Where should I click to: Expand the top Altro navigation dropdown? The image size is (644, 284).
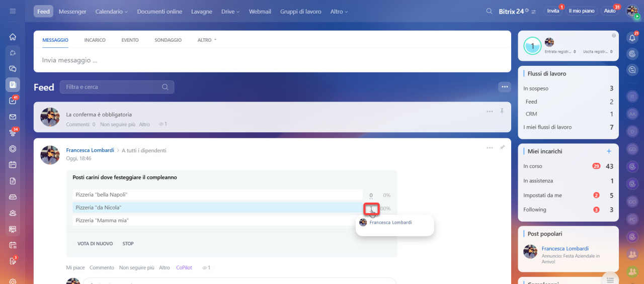(340, 12)
